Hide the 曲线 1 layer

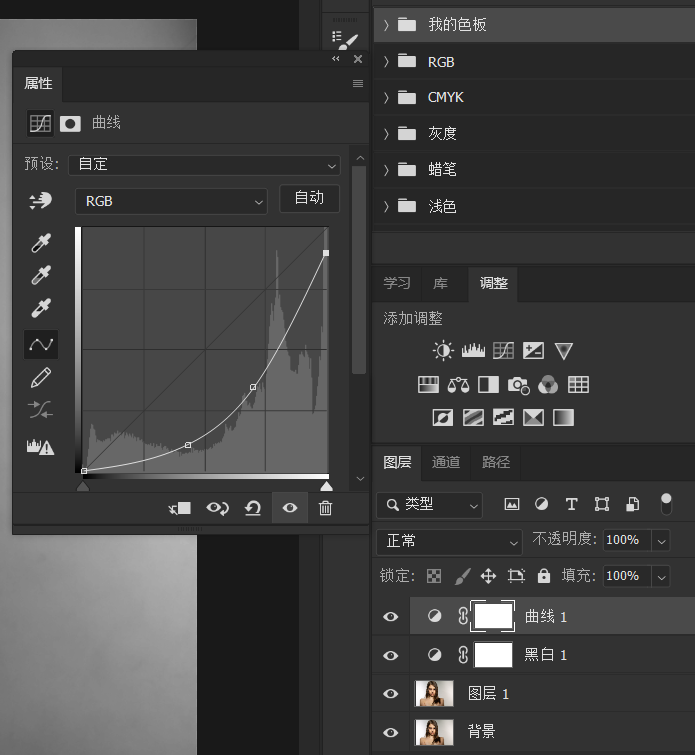tap(391, 617)
